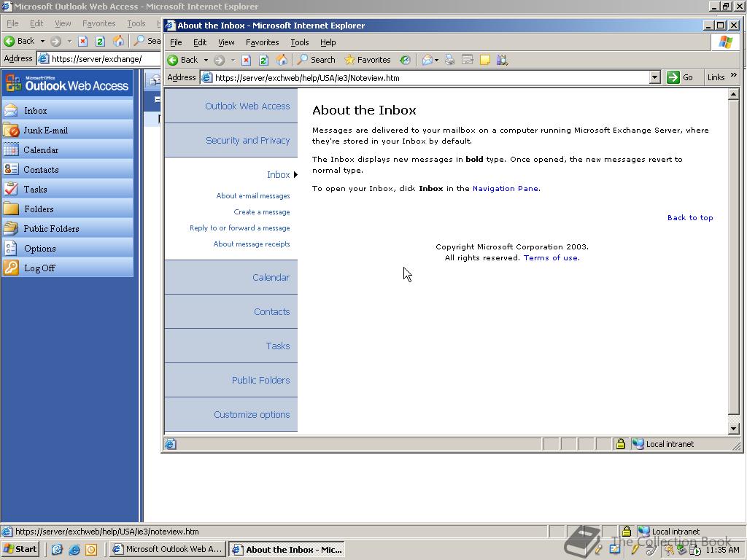Click the Back to top link

tap(690, 217)
